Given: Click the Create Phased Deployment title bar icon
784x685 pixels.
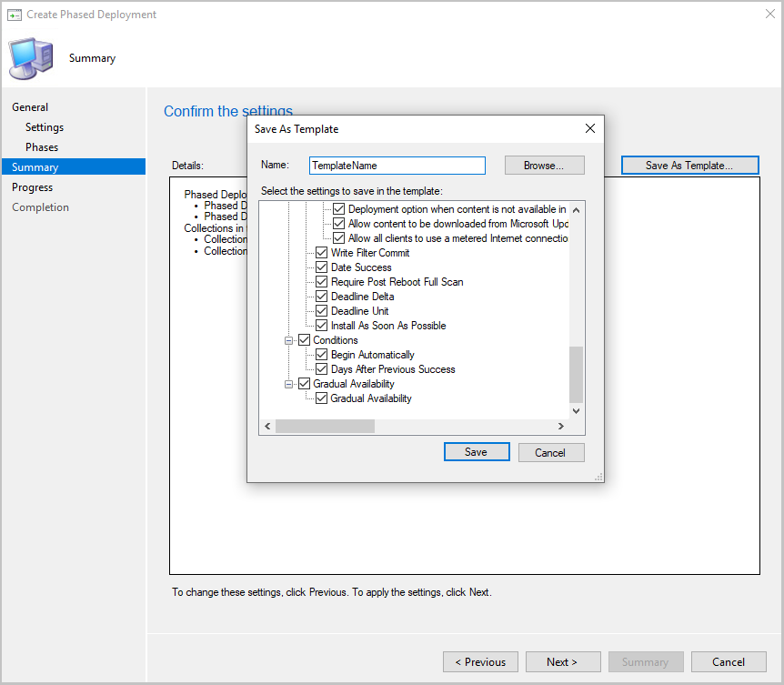Looking at the screenshot, I should pyautogui.click(x=15, y=15).
